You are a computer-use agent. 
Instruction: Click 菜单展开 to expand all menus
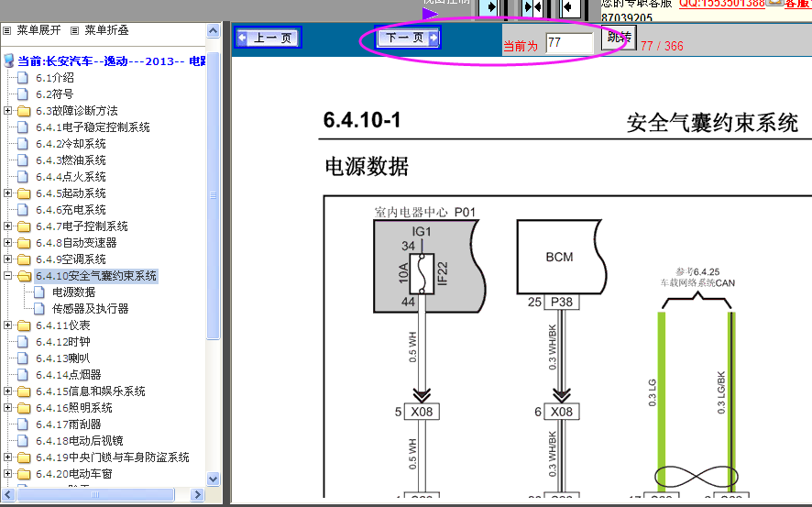38,30
